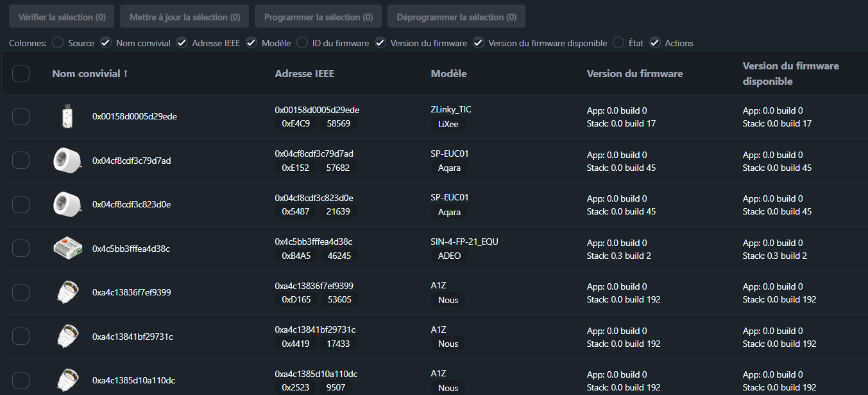This screenshot has height=395, width=868.
Task: Sort by Modèle column header
Action: pos(448,74)
